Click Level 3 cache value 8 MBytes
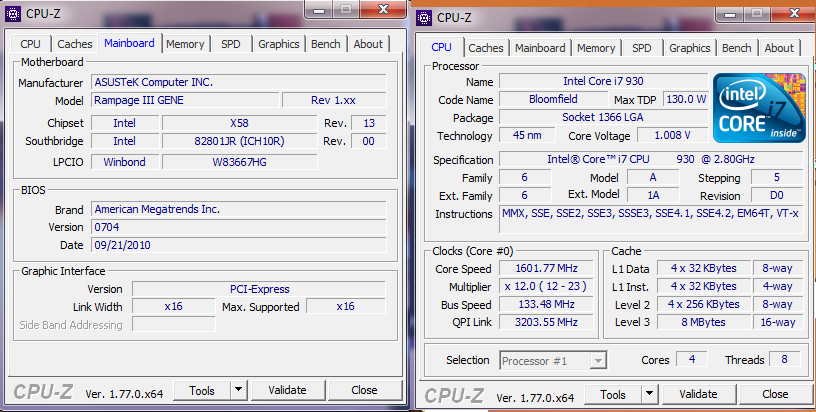This screenshot has height=412, width=816. 704,322
